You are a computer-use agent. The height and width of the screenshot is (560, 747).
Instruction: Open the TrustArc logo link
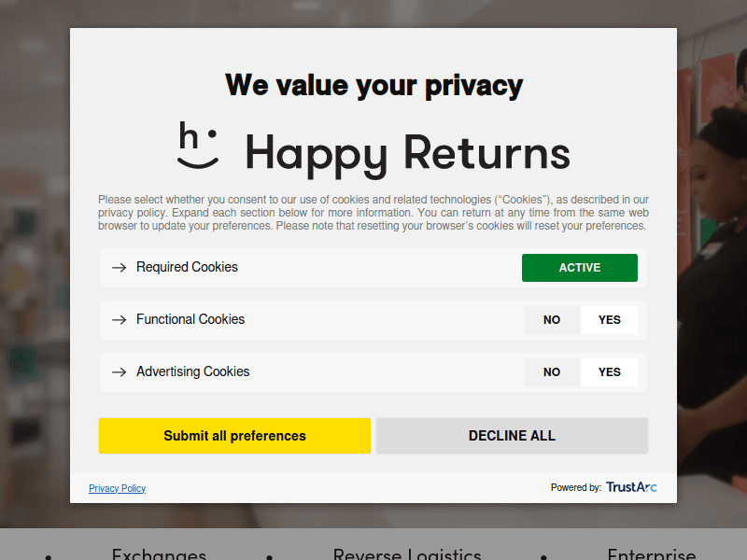point(631,487)
